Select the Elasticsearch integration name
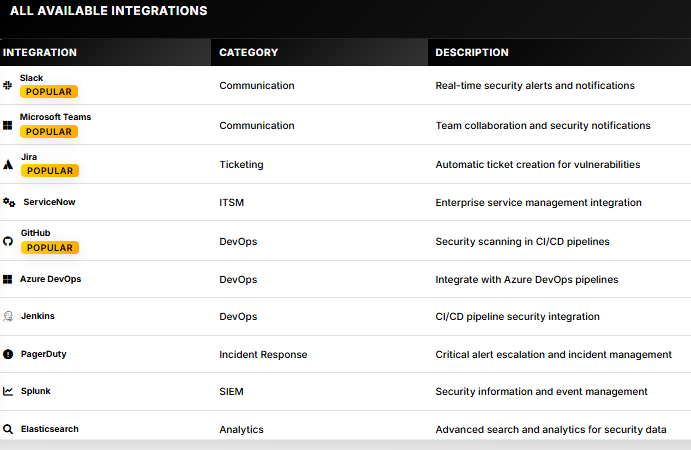 [x=50, y=429]
